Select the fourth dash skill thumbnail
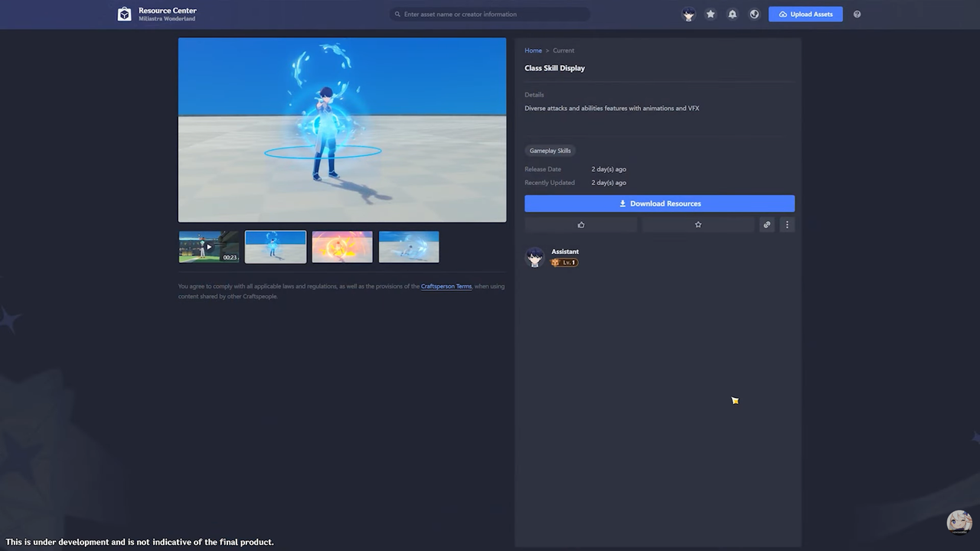This screenshot has width=980, height=551. [x=409, y=247]
